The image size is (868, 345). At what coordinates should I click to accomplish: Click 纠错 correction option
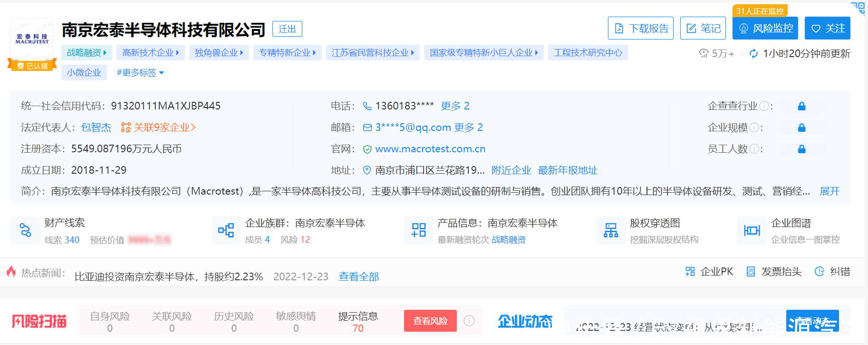tap(832, 271)
